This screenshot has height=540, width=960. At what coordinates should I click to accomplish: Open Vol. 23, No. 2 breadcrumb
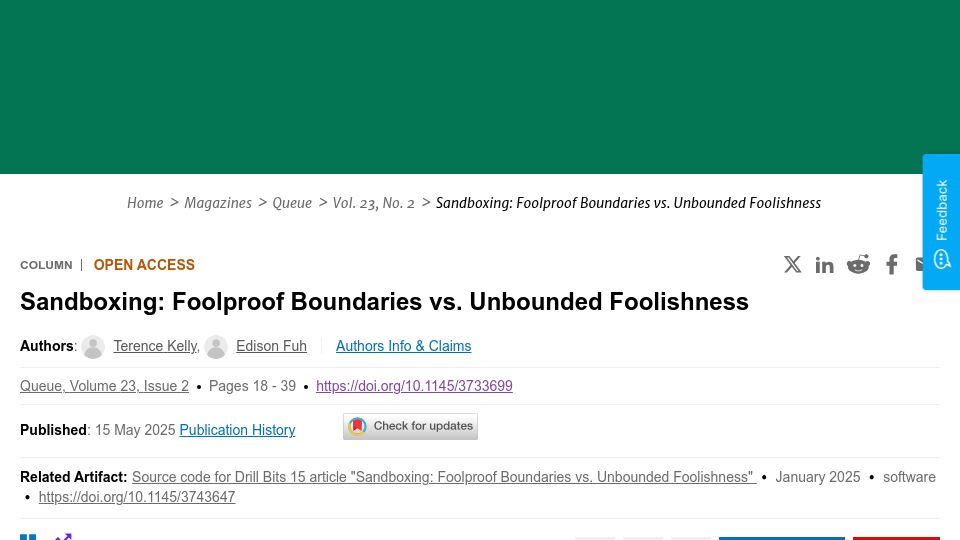(373, 203)
